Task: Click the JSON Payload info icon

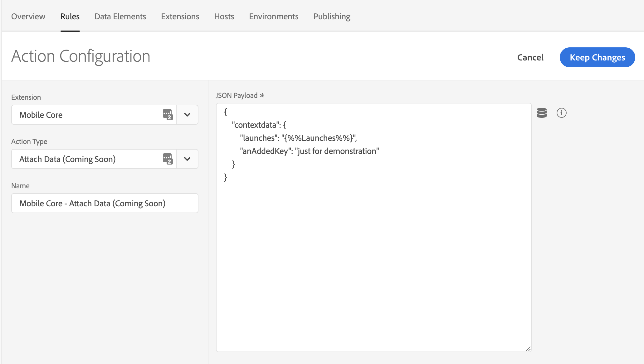Action: pyautogui.click(x=562, y=113)
